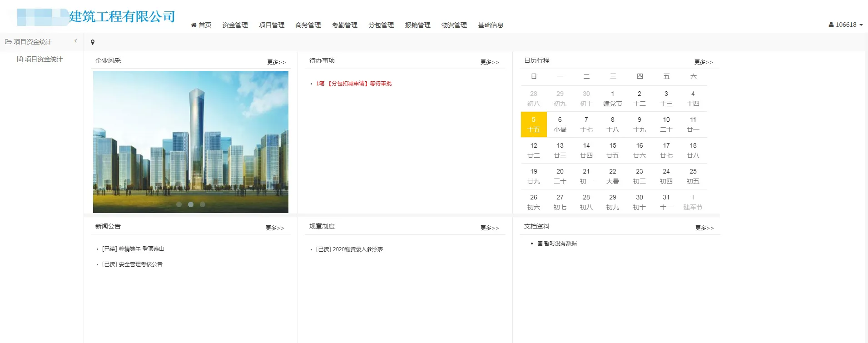Open the 商务管理 menu
This screenshot has width=868, height=343.
tap(308, 25)
